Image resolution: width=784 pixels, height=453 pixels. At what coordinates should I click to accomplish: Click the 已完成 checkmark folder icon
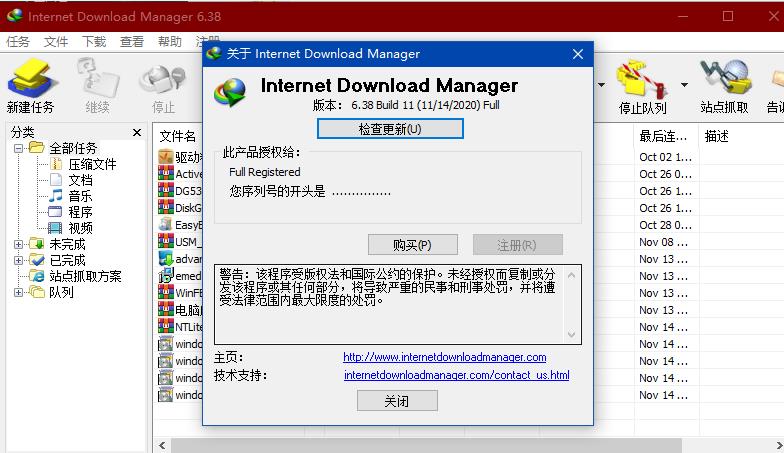[x=36, y=260]
